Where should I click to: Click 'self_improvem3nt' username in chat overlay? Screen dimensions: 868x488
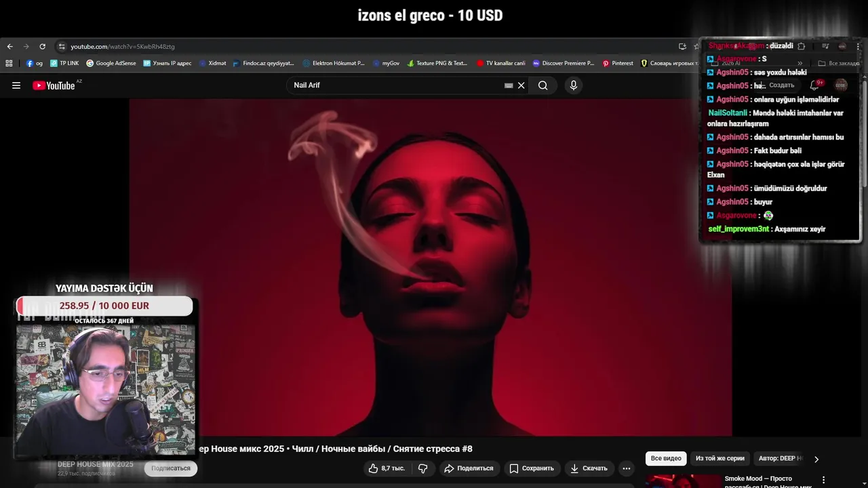coord(738,229)
